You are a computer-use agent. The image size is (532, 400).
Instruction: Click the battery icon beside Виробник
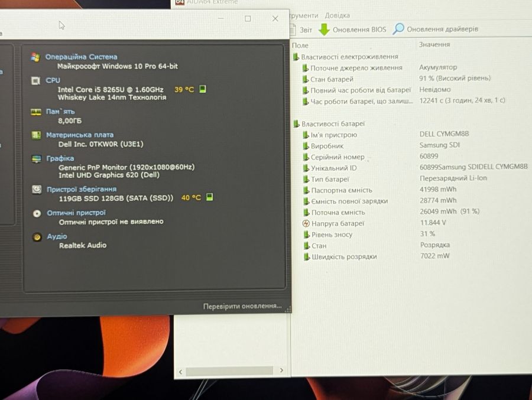click(306, 146)
